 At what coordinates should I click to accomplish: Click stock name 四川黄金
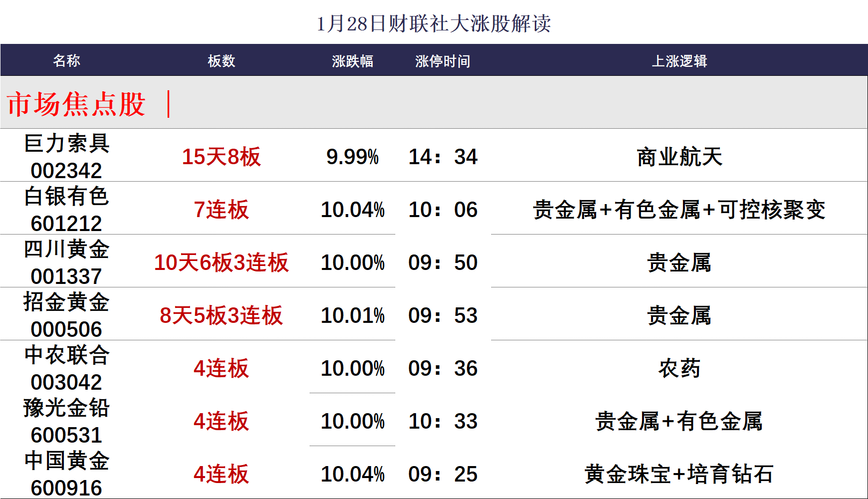pyautogui.click(x=66, y=249)
